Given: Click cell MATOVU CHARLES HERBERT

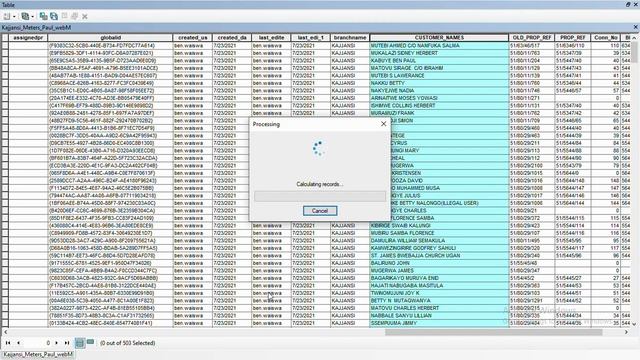Looking at the screenshot, I should [439, 308].
